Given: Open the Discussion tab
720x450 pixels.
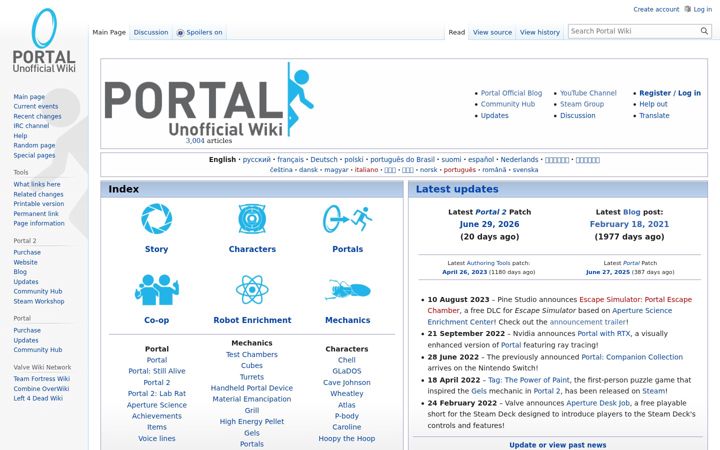Looking at the screenshot, I should pos(151,33).
